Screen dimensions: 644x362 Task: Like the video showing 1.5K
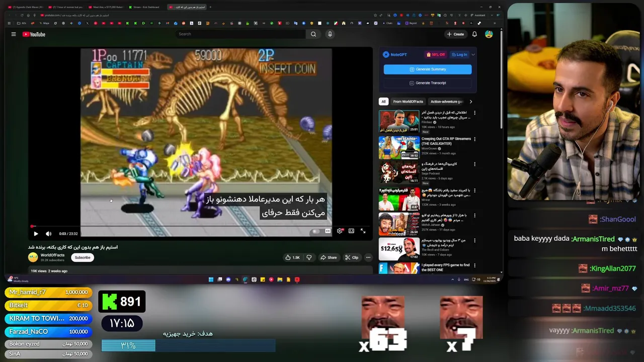click(292, 257)
